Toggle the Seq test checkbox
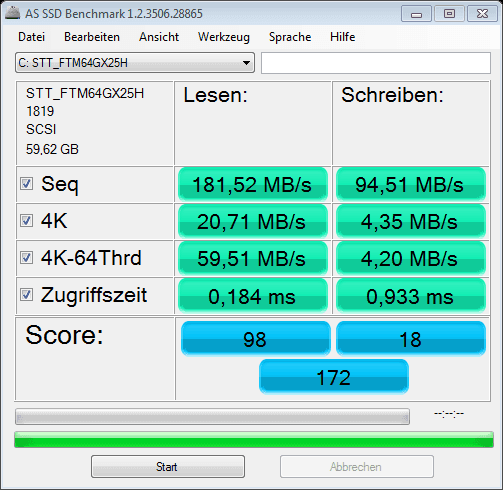The height and width of the screenshot is (490, 503). pyautogui.click(x=26, y=184)
